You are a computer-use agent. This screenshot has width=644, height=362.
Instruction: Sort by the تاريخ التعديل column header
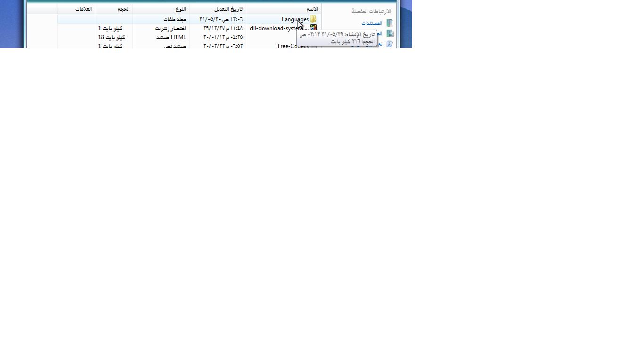click(x=228, y=9)
